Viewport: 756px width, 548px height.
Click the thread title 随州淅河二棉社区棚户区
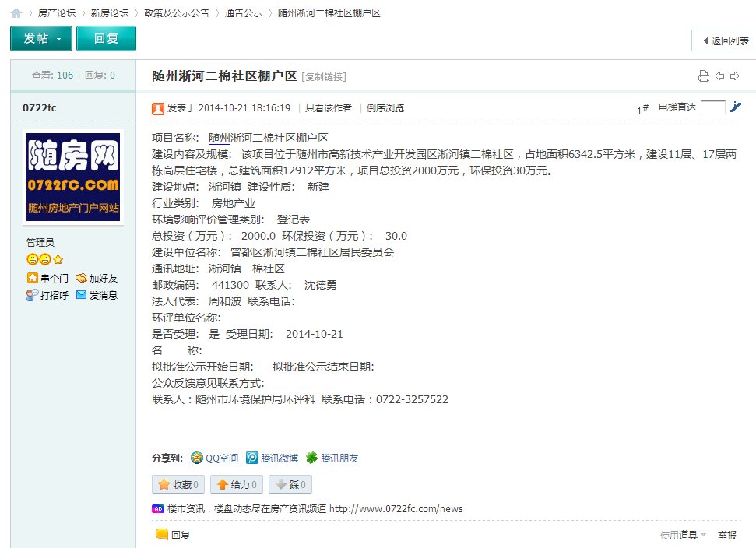point(224,76)
